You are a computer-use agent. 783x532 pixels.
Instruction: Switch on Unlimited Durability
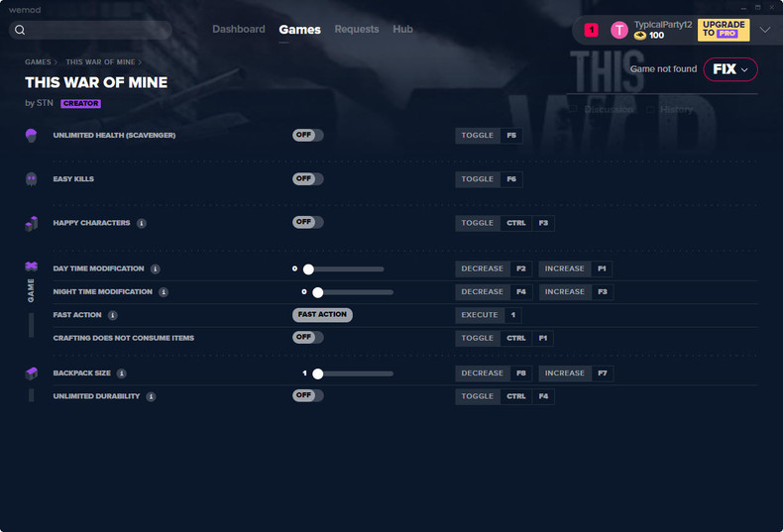point(307,395)
